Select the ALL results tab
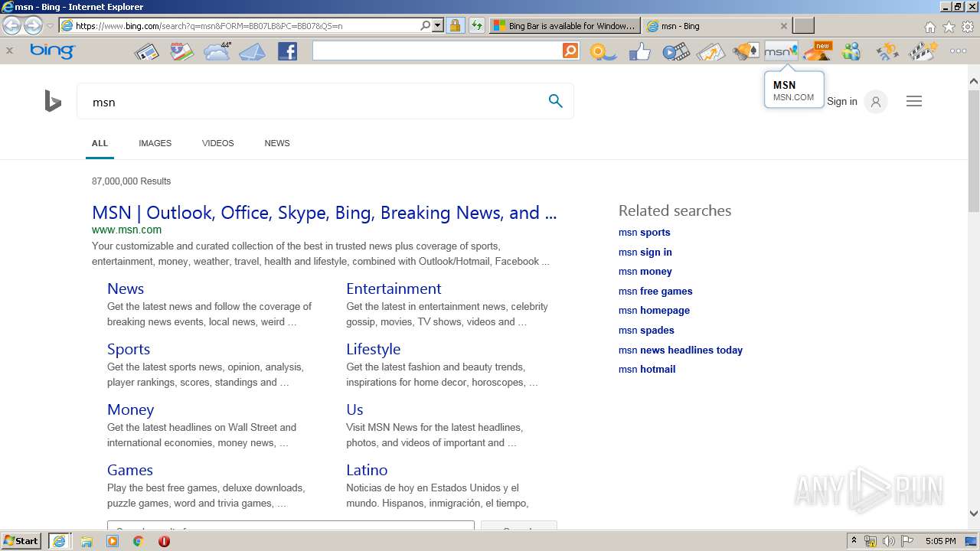 100,143
